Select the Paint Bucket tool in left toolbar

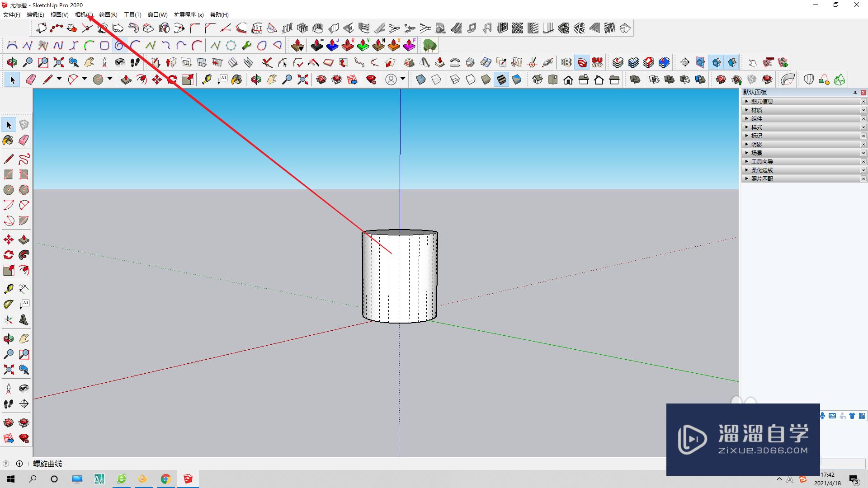(8, 140)
